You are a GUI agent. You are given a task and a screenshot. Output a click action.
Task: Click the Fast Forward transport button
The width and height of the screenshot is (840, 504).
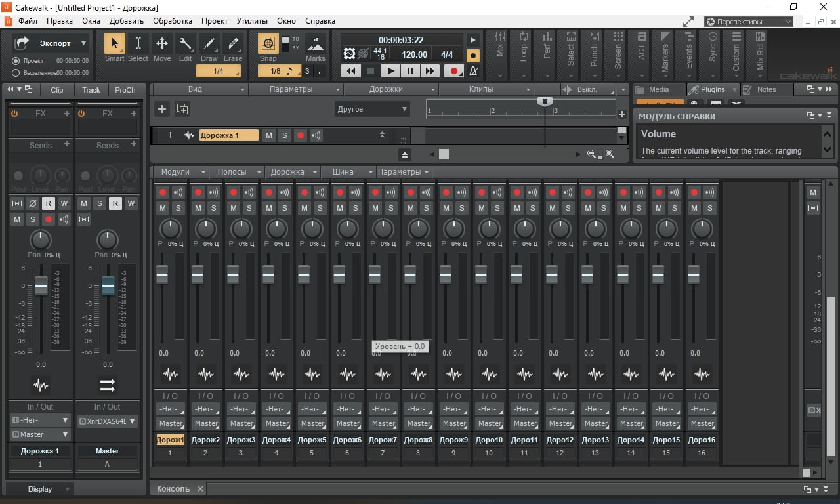coord(430,71)
